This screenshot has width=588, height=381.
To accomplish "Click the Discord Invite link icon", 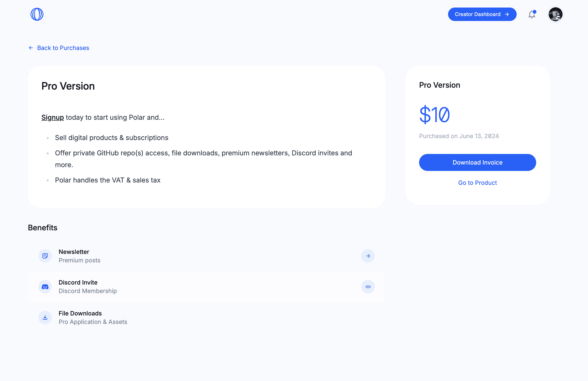I will pos(368,287).
